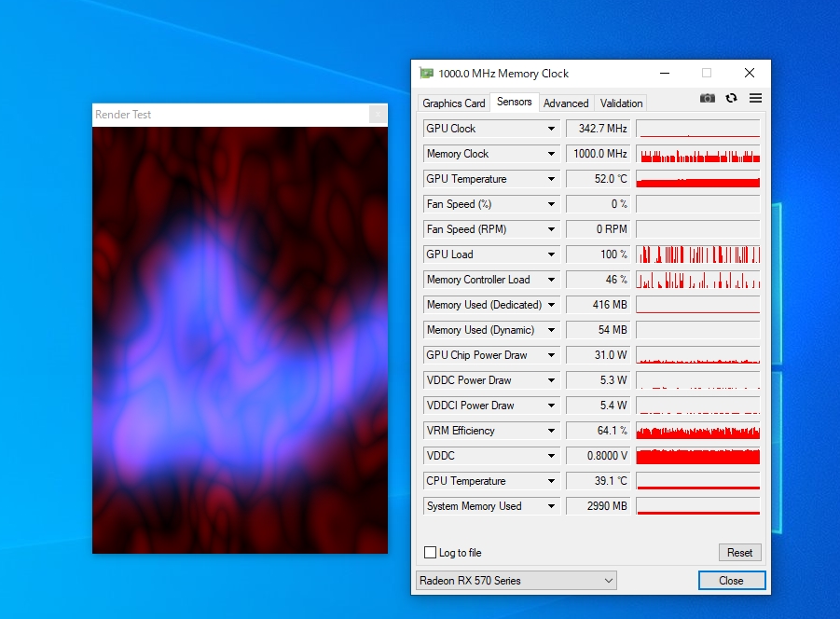Open the Memory Clock sensor dropdown
This screenshot has width=840, height=619.
(x=551, y=154)
